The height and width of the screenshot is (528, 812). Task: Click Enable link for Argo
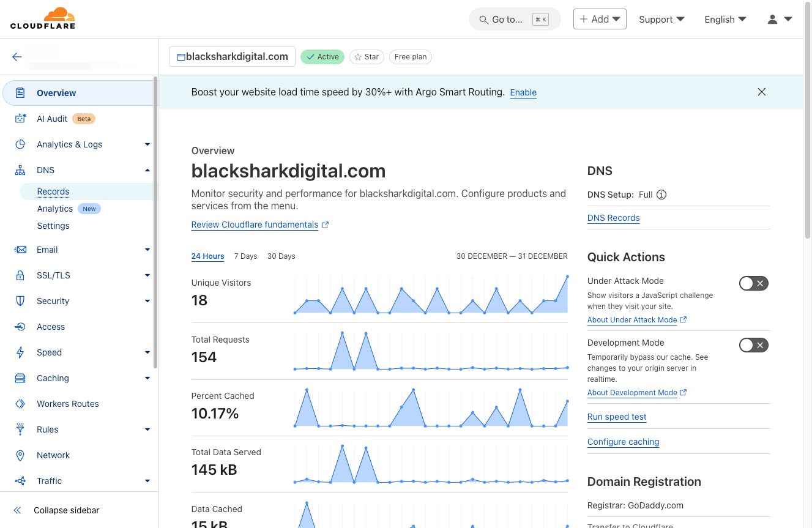coord(523,92)
